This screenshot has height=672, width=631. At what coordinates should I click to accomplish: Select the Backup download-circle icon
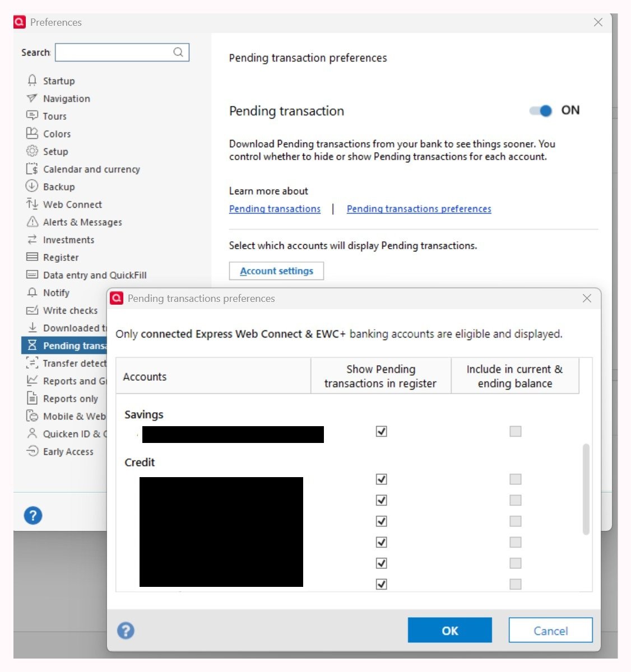coord(32,186)
